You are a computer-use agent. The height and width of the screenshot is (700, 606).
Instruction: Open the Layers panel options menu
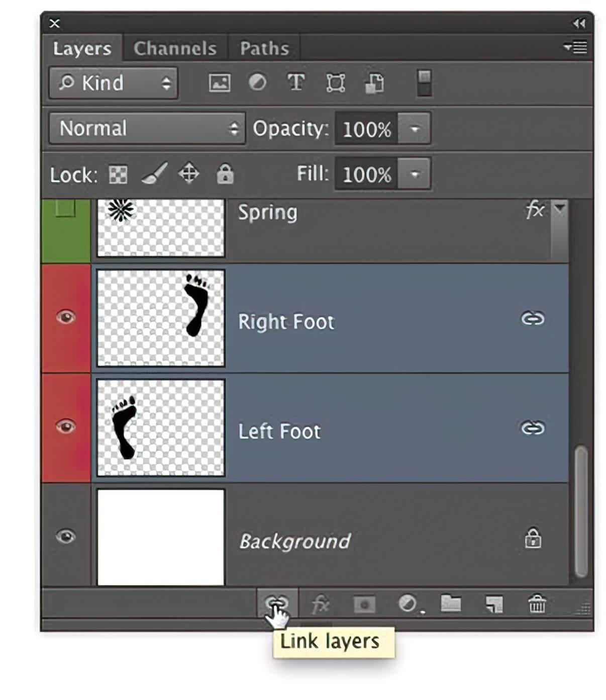pyautogui.click(x=576, y=47)
